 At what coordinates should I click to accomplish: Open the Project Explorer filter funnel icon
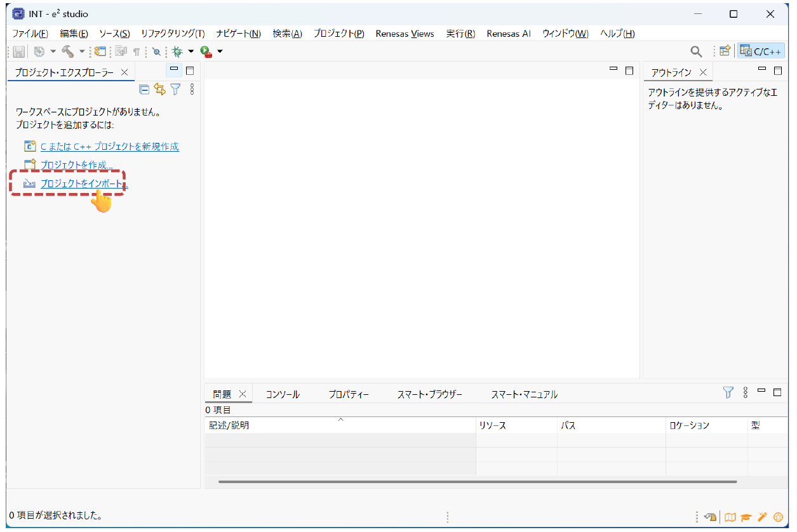click(x=175, y=90)
